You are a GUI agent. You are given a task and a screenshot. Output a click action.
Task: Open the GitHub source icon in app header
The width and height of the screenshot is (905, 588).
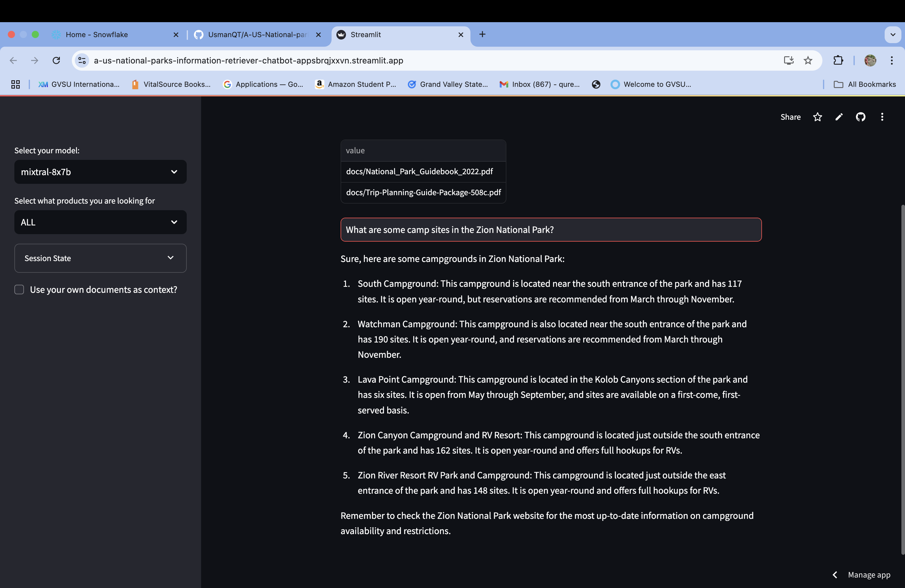[x=860, y=117]
